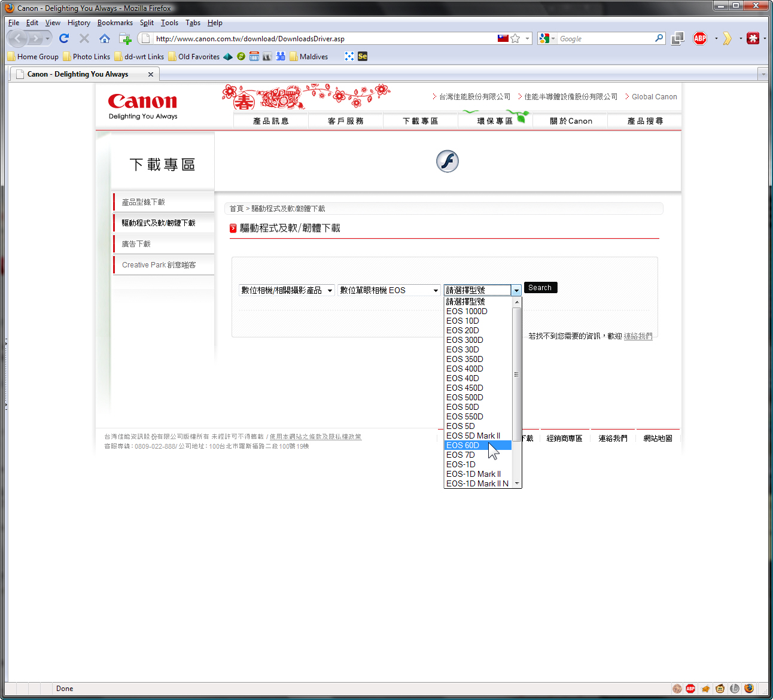Click the yellow chevron toolbar icon
The width and height of the screenshot is (773, 700).
point(727,38)
